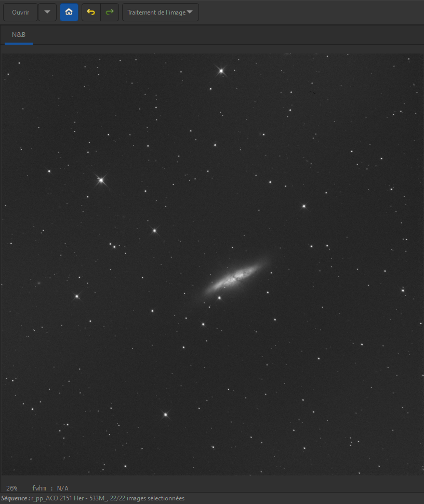
Task: Click the Séquence status bar text
Action: [x=92, y=498]
